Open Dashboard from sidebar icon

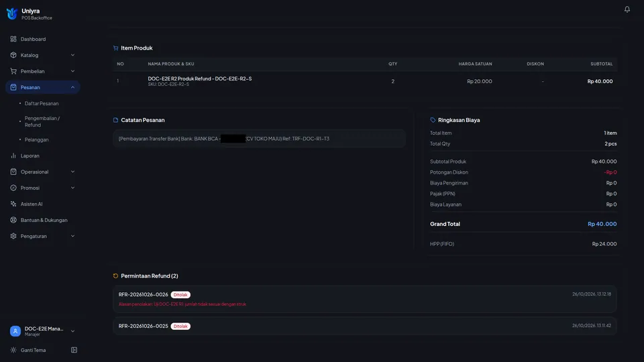click(x=13, y=39)
